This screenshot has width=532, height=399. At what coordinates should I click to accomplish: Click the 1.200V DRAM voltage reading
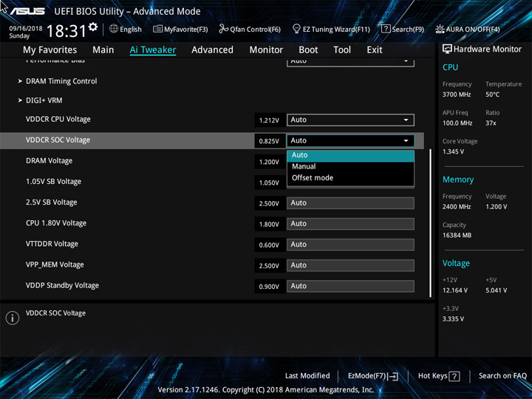pos(270,162)
